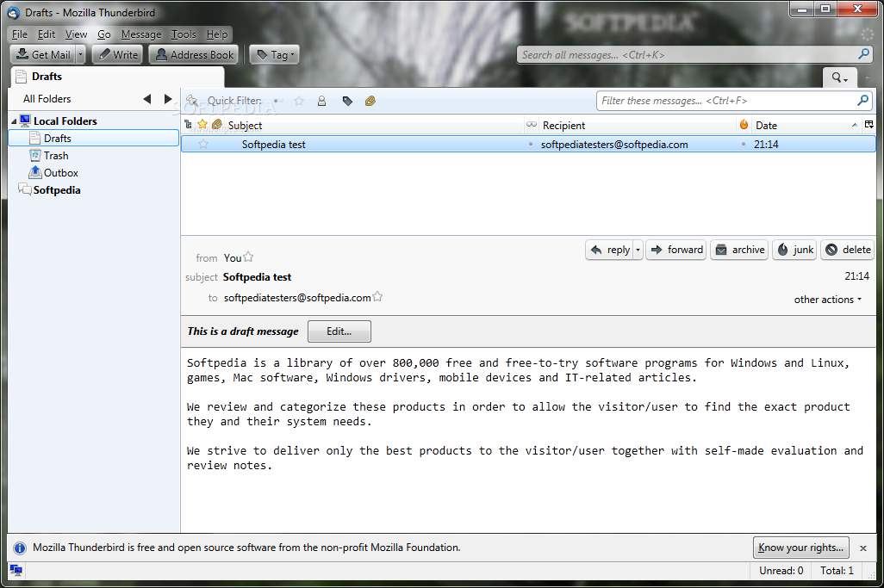
Task: Sort by the starred column header
Action: pos(202,125)
